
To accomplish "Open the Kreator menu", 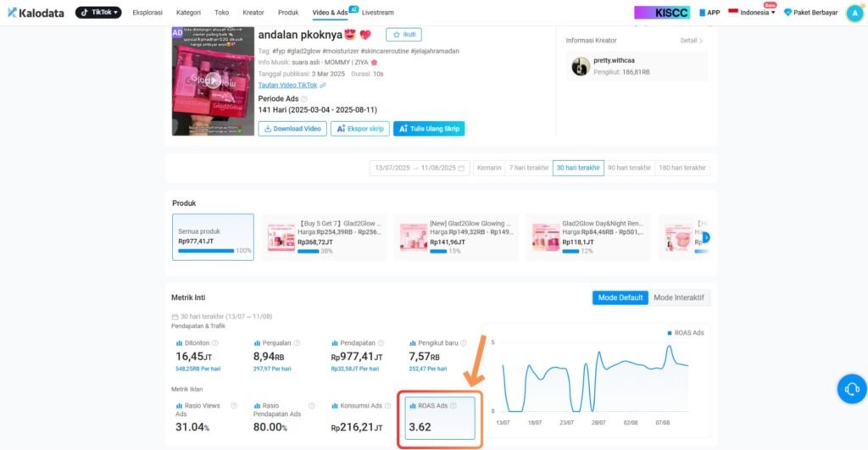I will [253, 12].
